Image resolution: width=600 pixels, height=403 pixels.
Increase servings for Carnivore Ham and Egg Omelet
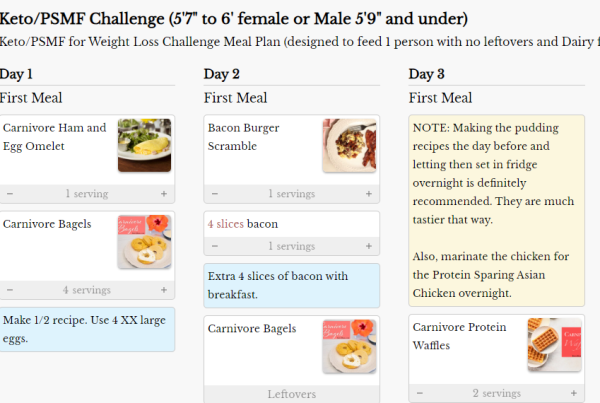[164, 194]
